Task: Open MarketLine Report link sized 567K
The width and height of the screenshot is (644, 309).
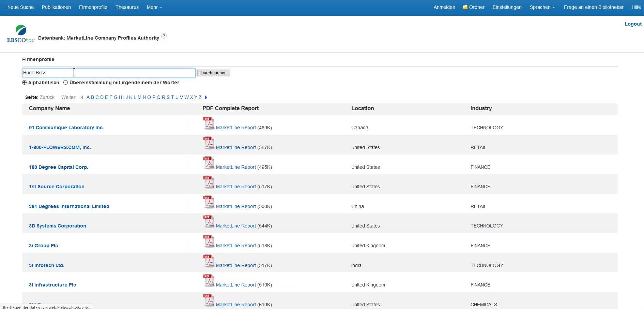Action: coord(236,147)
